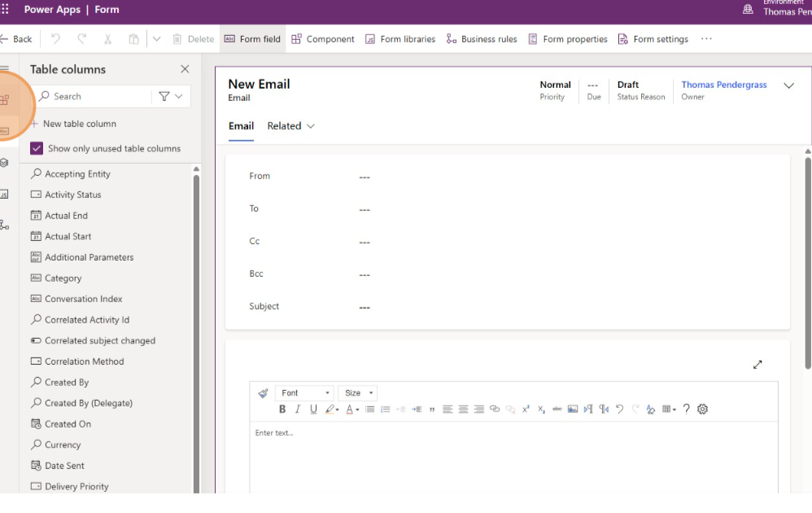This screenshot has height=513, width=812.
Task: Open Form settings
Action: point(653,39)
